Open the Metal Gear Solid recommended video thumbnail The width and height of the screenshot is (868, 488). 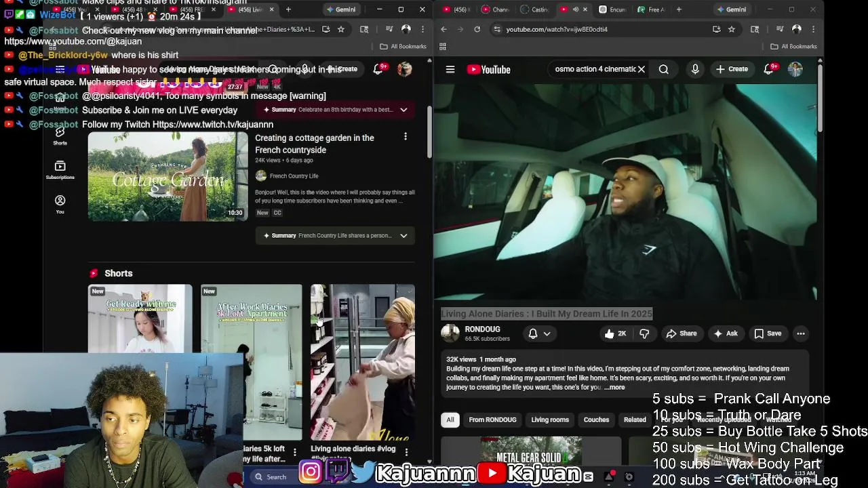531,451
